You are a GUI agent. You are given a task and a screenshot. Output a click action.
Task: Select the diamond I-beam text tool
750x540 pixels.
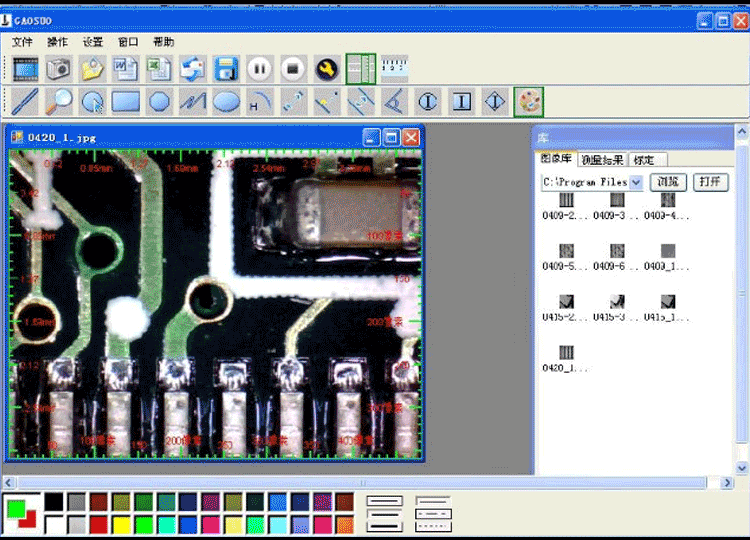tap(495, 101)
